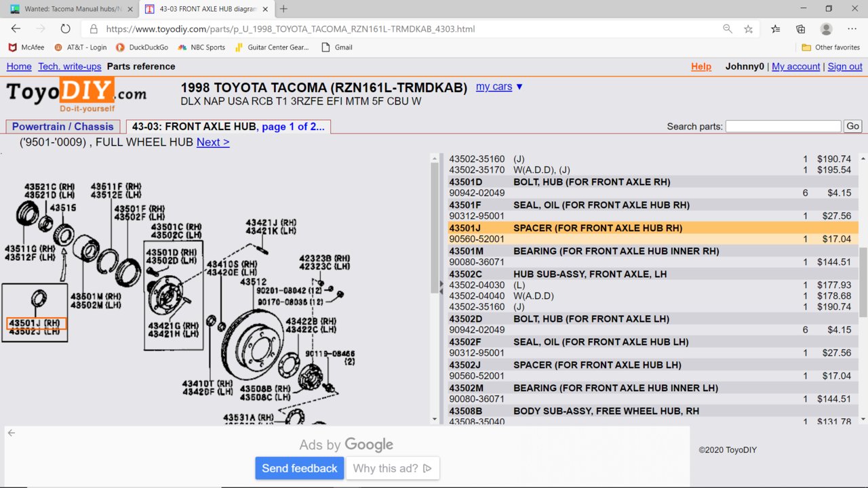Click the ad back arrow icon
Viewport: 868px width, 488px height.
[x=11, y=433]
